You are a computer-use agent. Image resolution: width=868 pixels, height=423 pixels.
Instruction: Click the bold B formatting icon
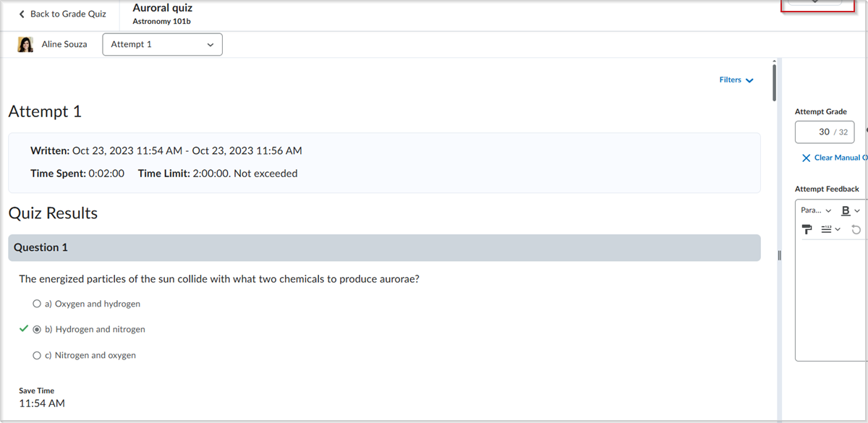pyautogui.click(x=846, y=210)
